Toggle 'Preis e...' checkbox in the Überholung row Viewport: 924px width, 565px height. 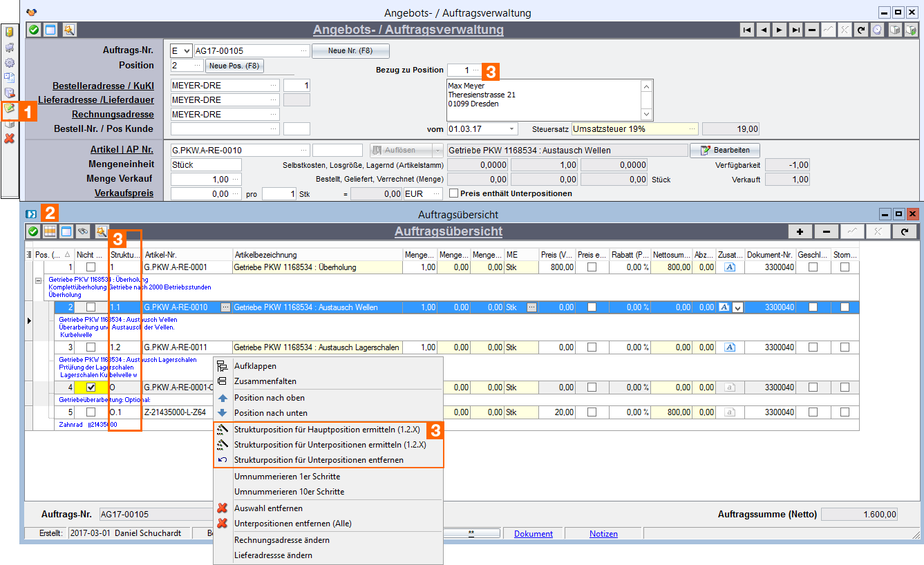coord(592,267)
